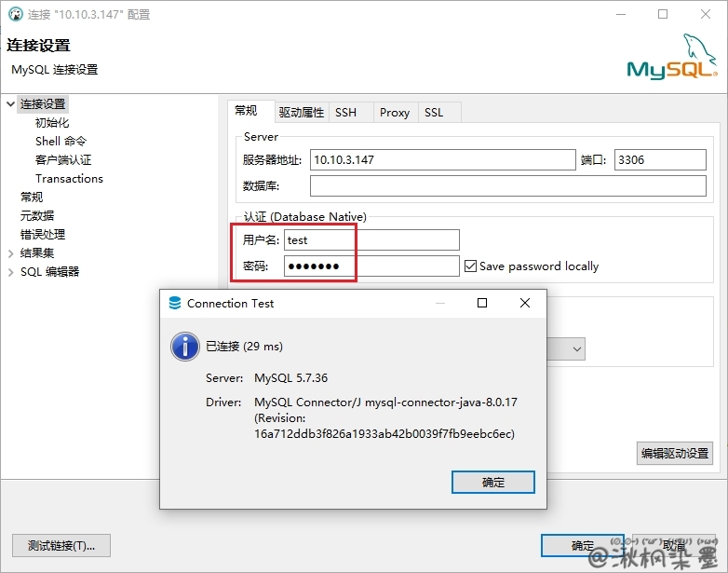Screen dimensions: 728x573
Task: Click the database icon in Connection Test title
Action: tap(175, 304)
